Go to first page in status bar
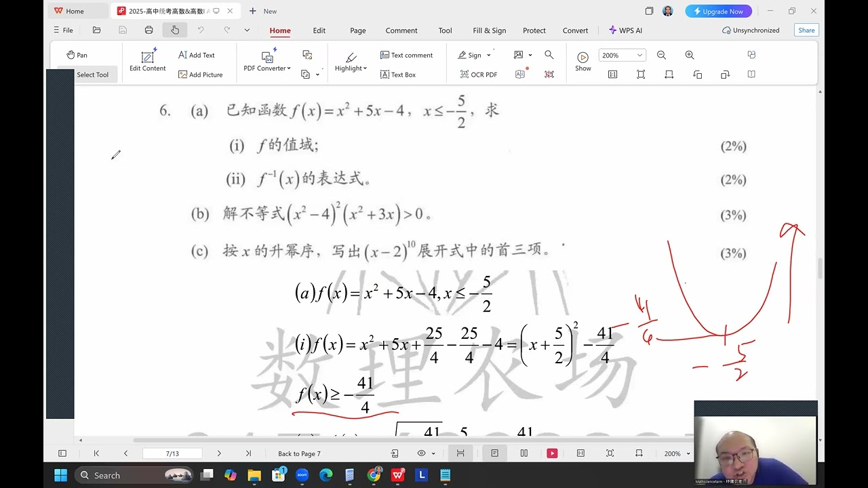This screenshot has height=488, width=868. click(96, 453)
